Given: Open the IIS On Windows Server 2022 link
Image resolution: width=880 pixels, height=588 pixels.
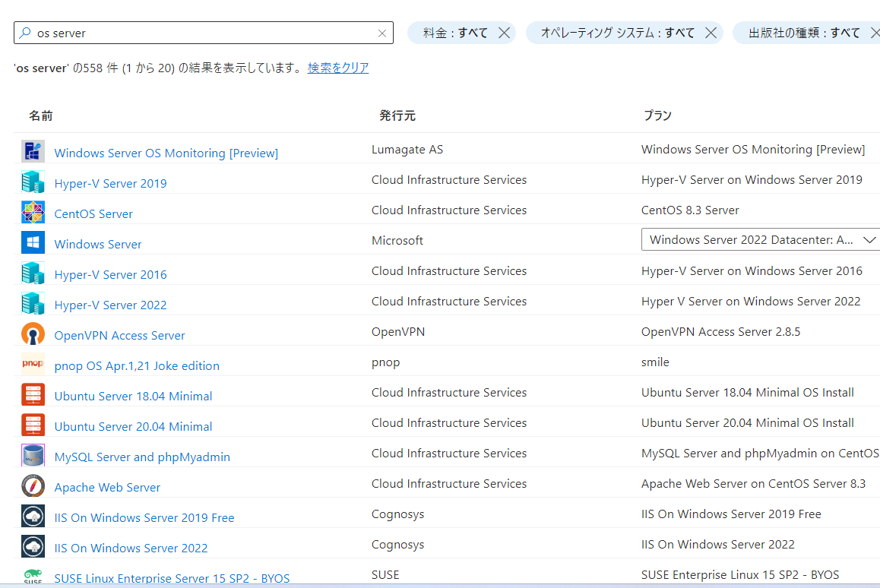Looking at the screenshot, I should click(x=131, y=548).
